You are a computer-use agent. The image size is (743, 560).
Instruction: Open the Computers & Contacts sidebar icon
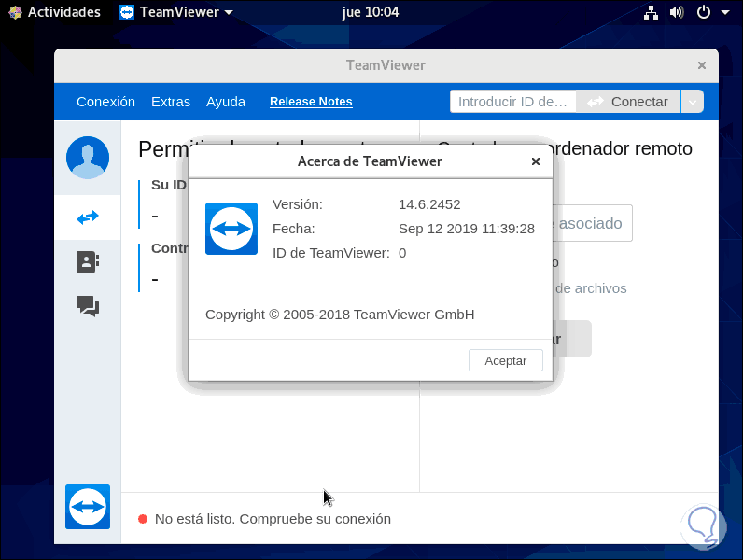click(88, 262)
